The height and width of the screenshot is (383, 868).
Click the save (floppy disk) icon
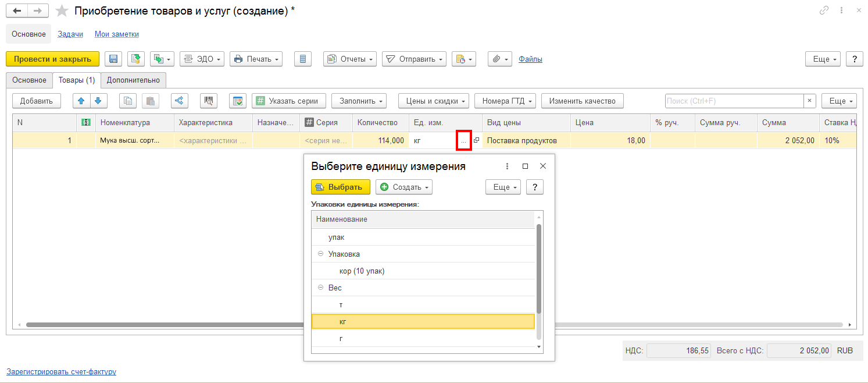113,59
